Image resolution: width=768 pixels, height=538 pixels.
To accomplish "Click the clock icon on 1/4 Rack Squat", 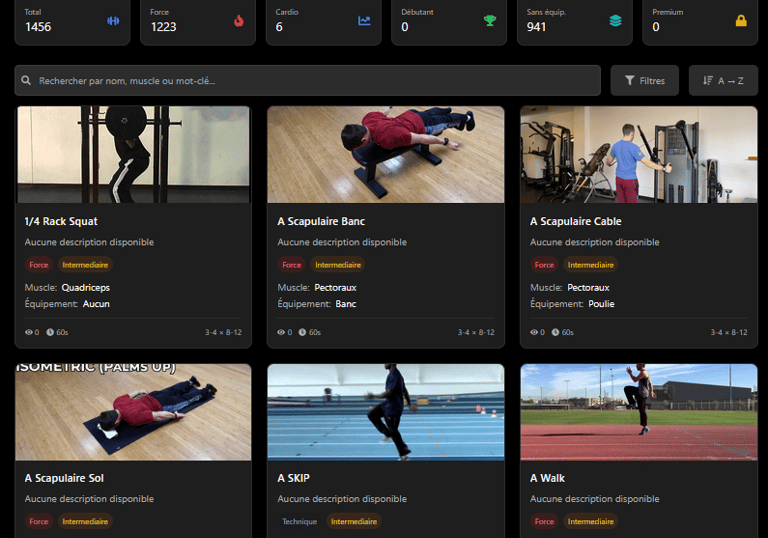I will point(50,332).
